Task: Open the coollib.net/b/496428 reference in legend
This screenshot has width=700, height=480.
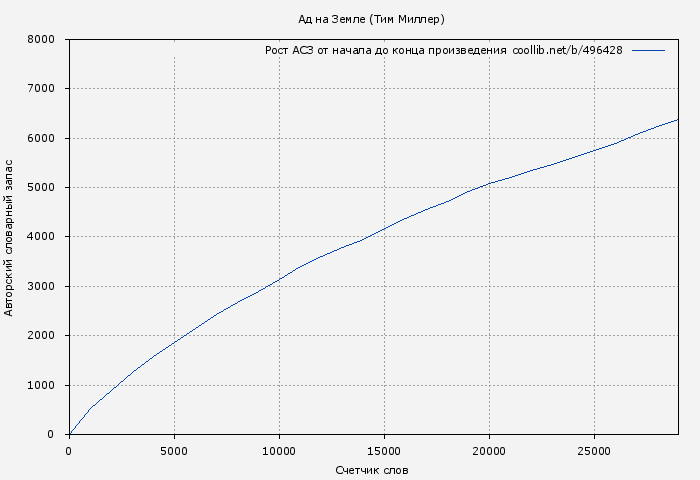Action: [x=567, y=50]
